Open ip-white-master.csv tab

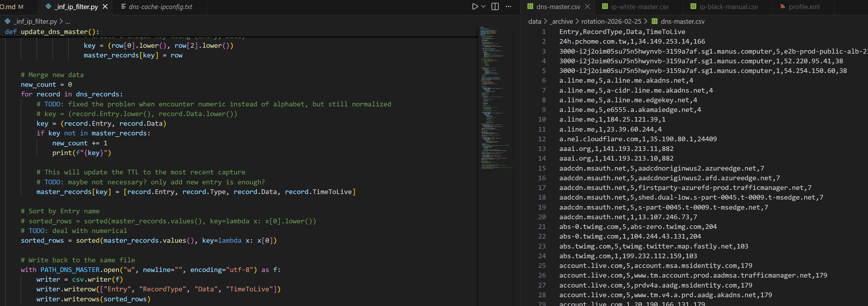pos(639,6)
